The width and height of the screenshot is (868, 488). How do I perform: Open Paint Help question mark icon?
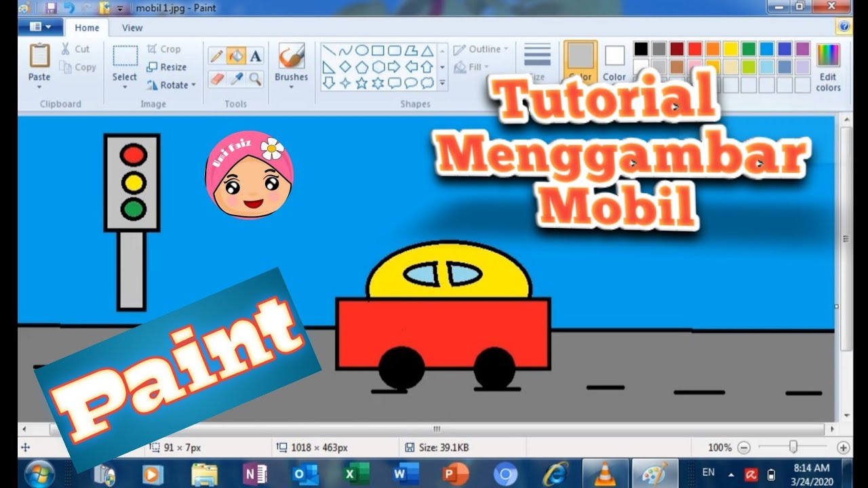[844, 26]
